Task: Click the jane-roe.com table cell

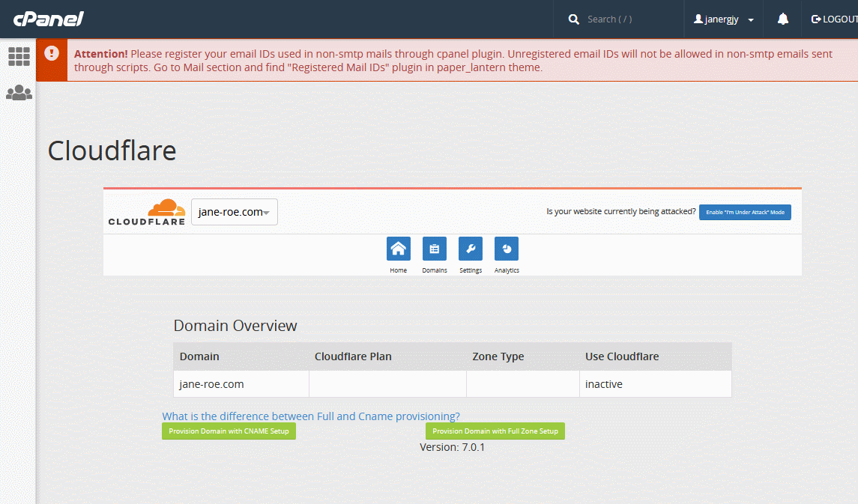Action: 241,383
